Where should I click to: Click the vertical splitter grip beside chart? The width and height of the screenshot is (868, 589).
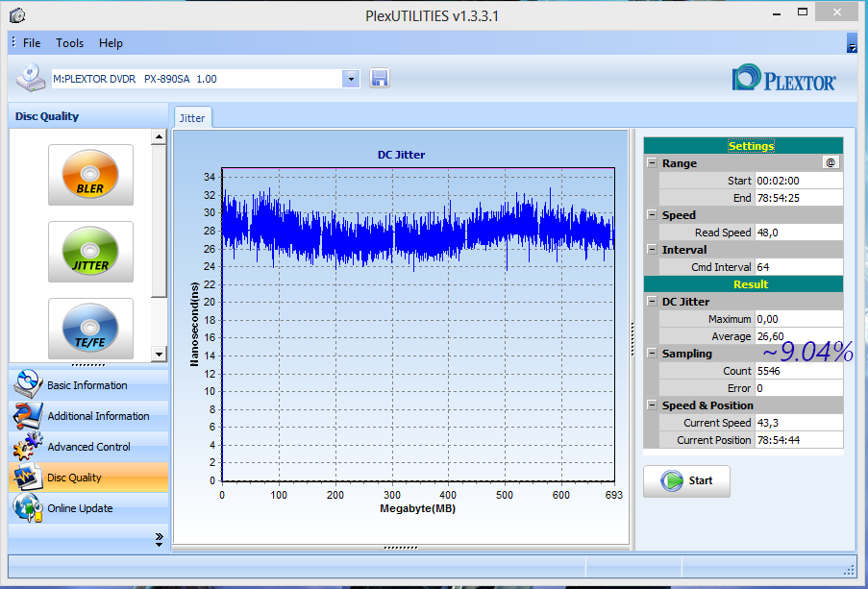[x=632, y=339]
